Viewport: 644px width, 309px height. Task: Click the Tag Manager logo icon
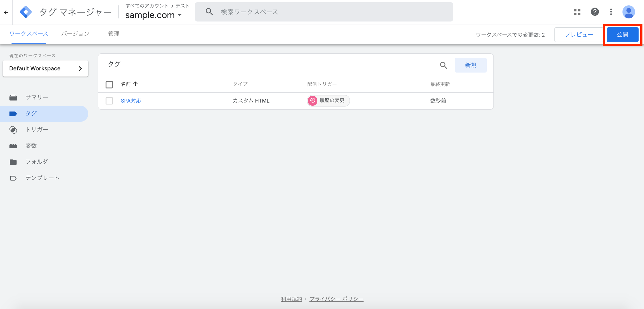tap(26, 12)
